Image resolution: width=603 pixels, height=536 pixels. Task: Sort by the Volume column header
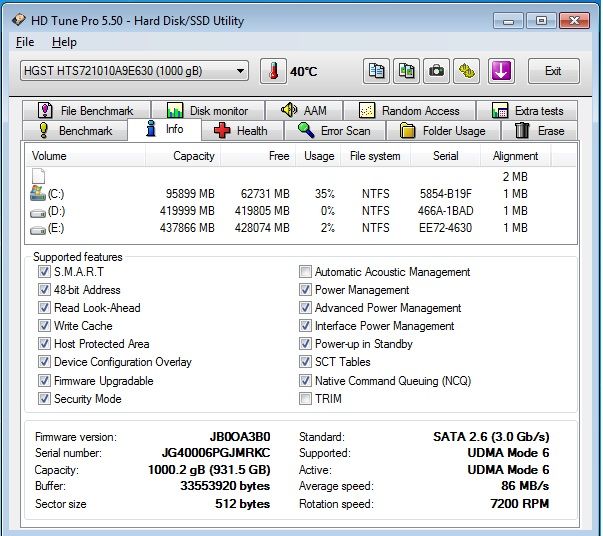click(x=85, y=156)
